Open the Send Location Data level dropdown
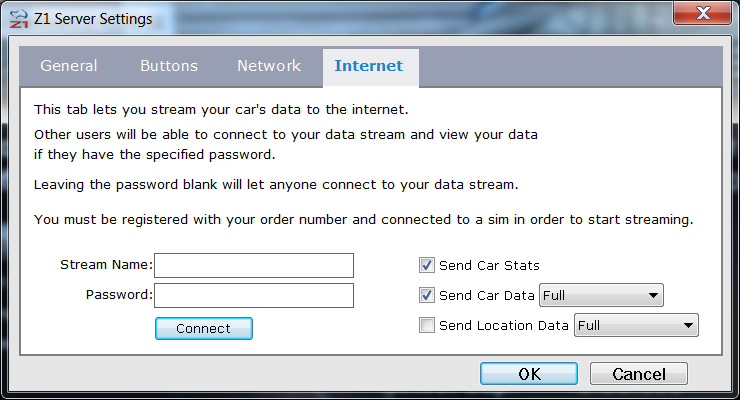Viewport: 740px width, 400px height. tap(636, 325)
